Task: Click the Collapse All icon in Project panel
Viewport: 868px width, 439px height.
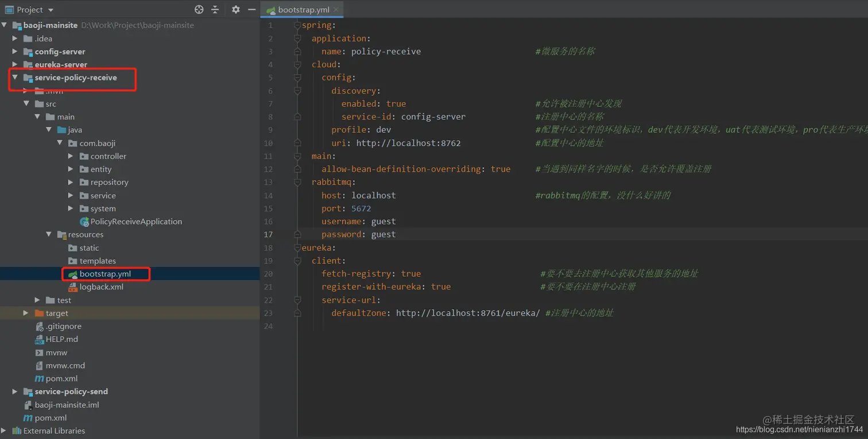Action: coord(215,9)
